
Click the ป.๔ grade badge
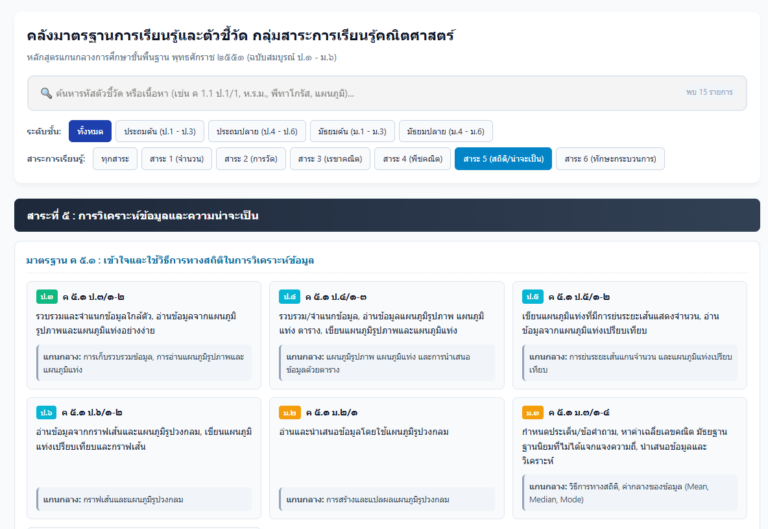point(289,297)
